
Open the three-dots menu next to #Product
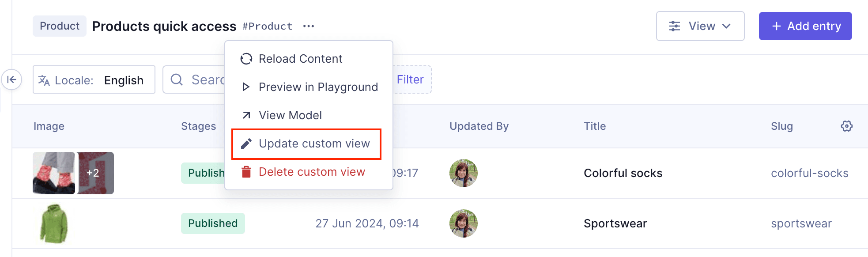(309, 26)
